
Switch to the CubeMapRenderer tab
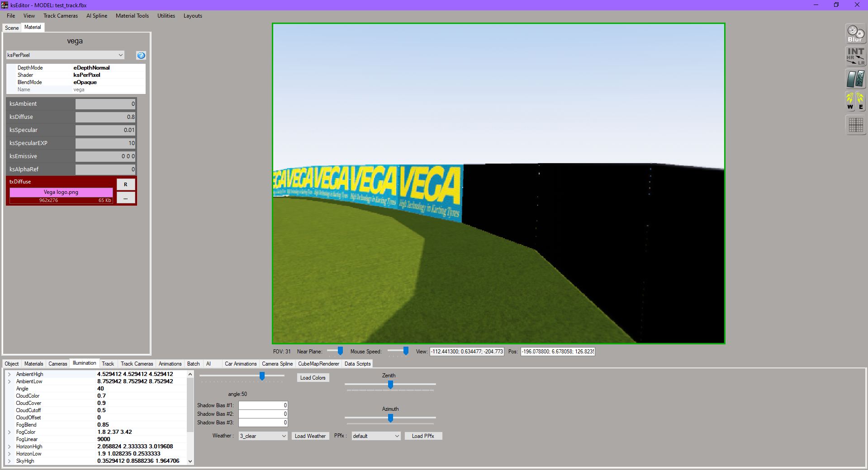click(x=318, y=364)
